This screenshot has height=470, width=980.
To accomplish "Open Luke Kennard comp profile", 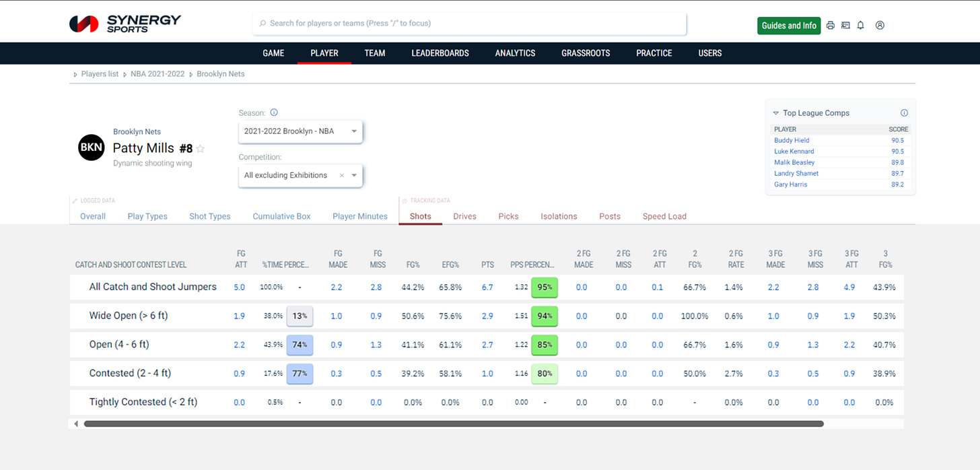I will [794, 152].
